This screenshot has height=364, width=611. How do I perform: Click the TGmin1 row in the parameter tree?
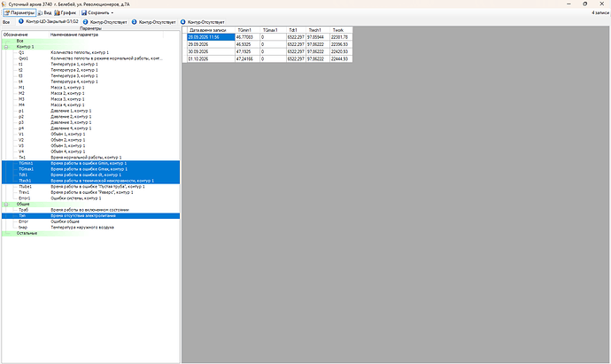point(90,163)
